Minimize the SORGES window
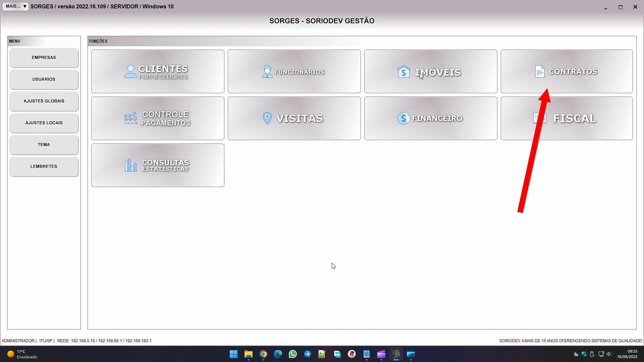644x362 pixels. pyautogui.click(x=606, y=7)
